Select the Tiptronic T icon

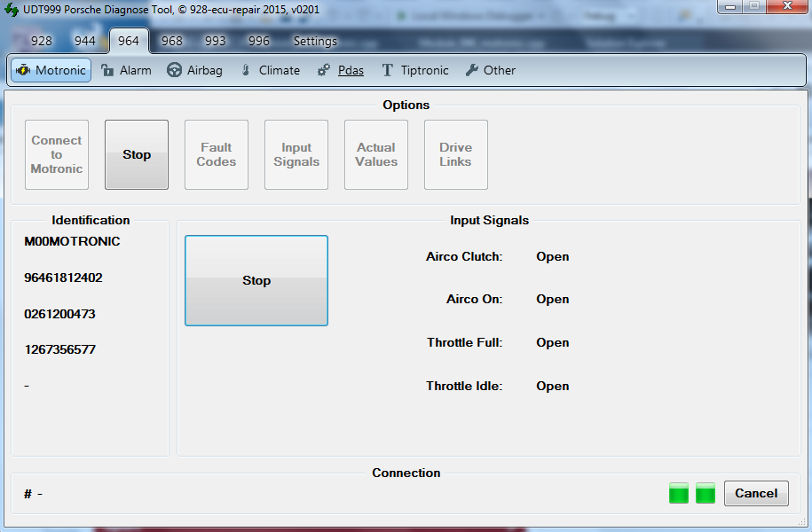387,70
